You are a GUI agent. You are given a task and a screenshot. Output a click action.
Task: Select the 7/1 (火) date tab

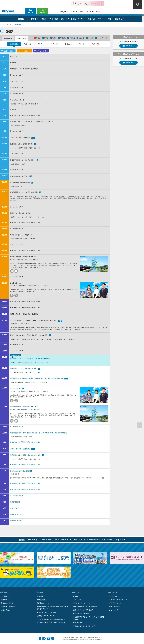27,44
